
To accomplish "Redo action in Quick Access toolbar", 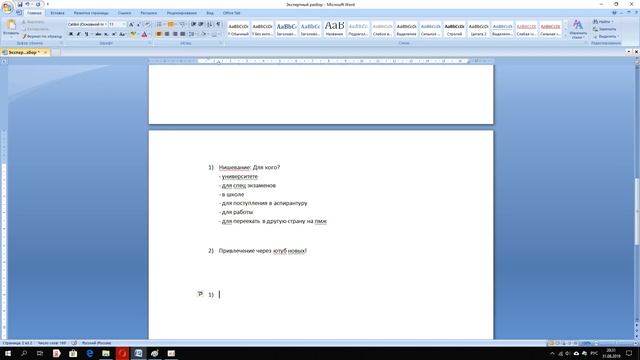I will [38, 4].
